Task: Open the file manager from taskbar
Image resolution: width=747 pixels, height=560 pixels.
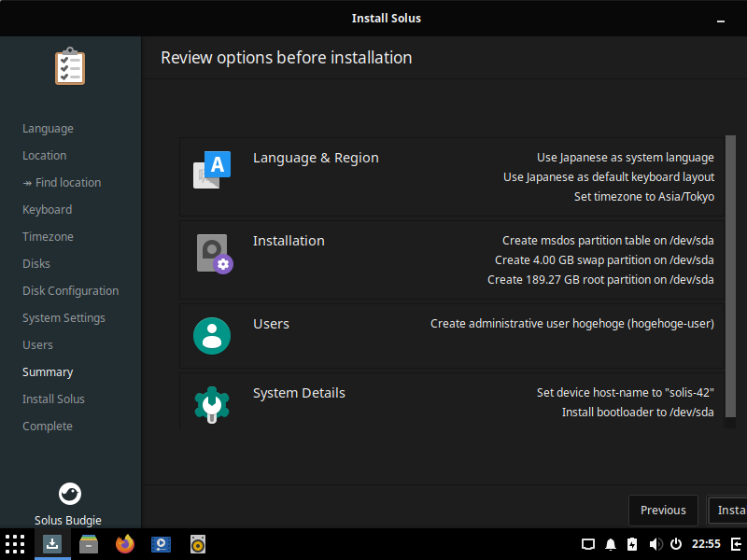Action: 89,544
